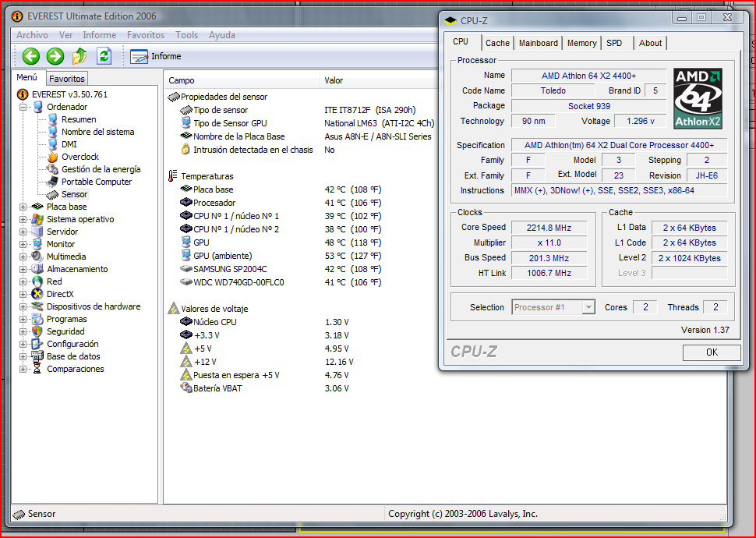Open the Ver menu
This screenshot has width=756, height=538.
pos(65,35)
